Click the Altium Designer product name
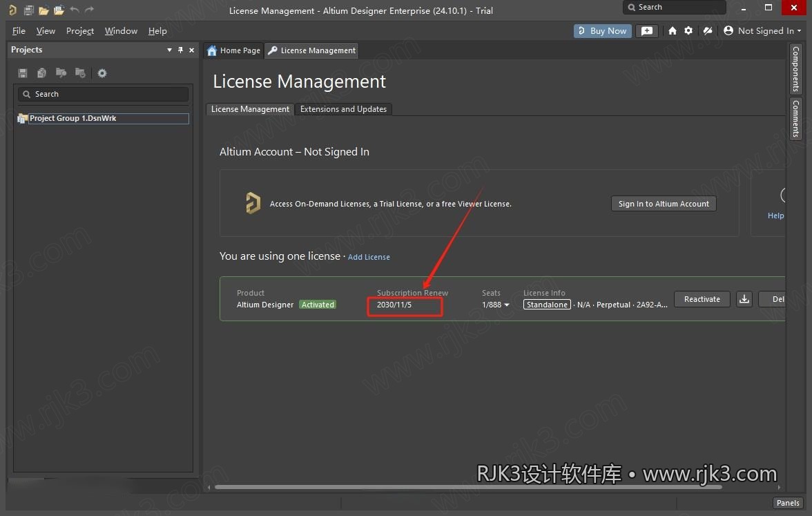 pyautogui.click(x=265, y=305)
